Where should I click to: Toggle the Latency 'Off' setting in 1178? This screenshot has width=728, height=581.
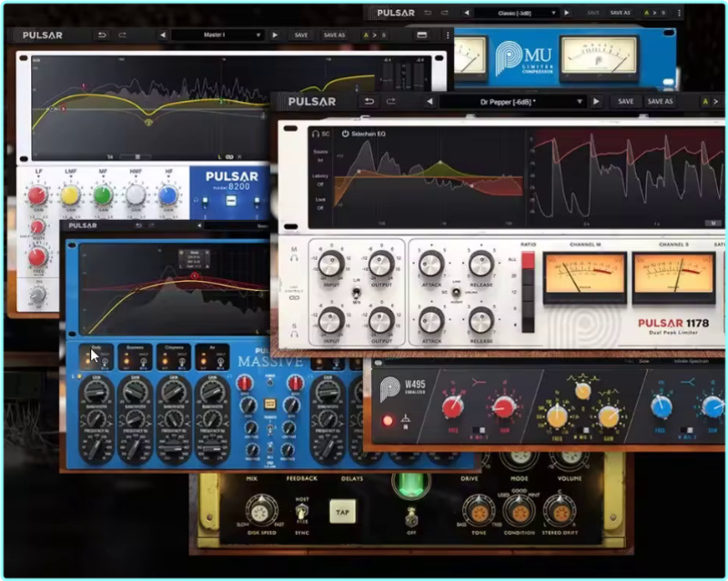click(320, 185)
